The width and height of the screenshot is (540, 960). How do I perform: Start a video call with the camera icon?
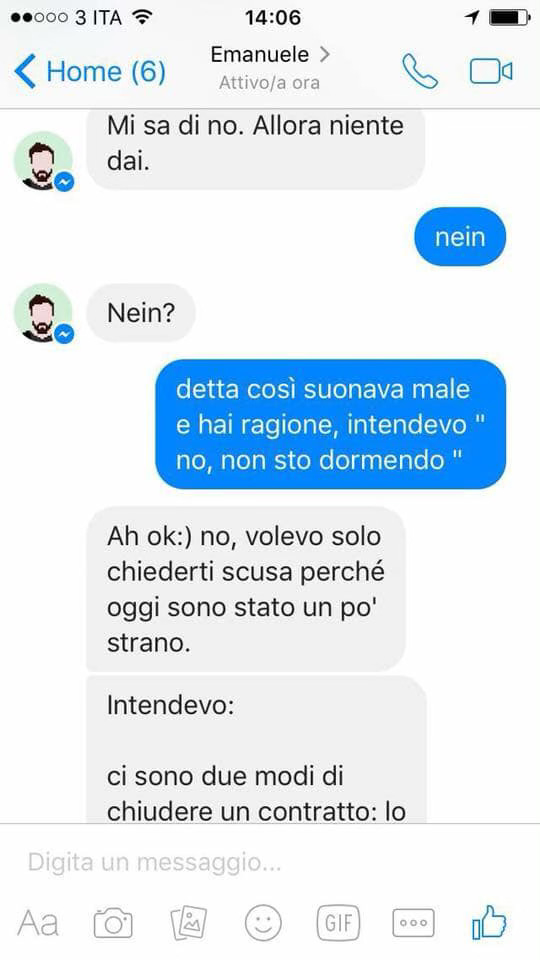point(491,72)
